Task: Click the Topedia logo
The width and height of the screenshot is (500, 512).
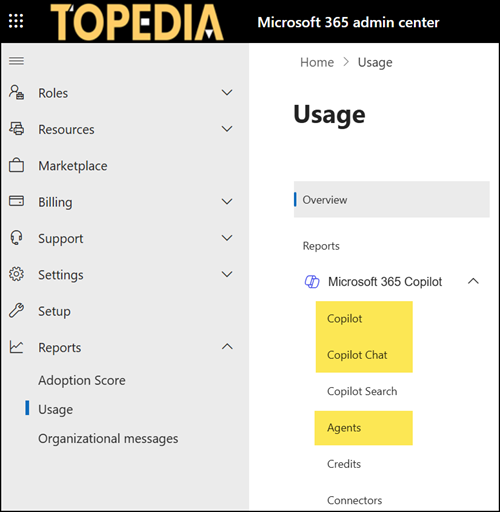Action: [x=137, y=22]
